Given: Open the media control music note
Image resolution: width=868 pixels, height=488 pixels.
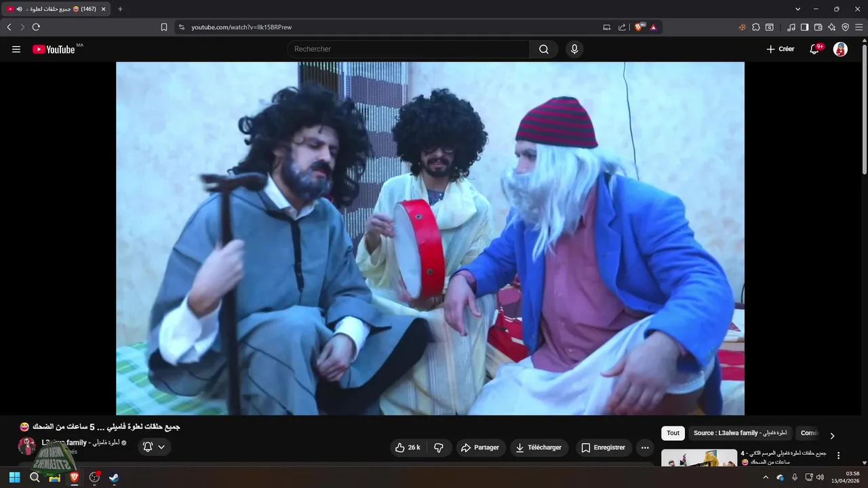Looking at the screenshot, I should 791,27.
